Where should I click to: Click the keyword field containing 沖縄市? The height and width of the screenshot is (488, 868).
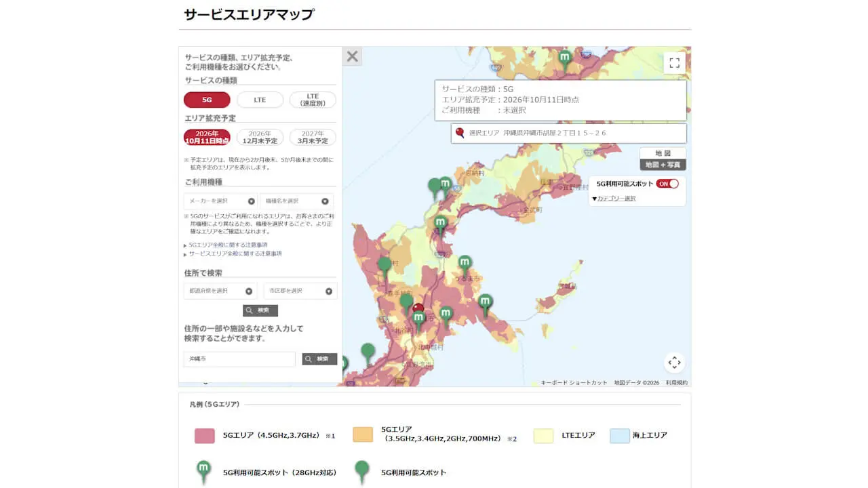[239, 359]
